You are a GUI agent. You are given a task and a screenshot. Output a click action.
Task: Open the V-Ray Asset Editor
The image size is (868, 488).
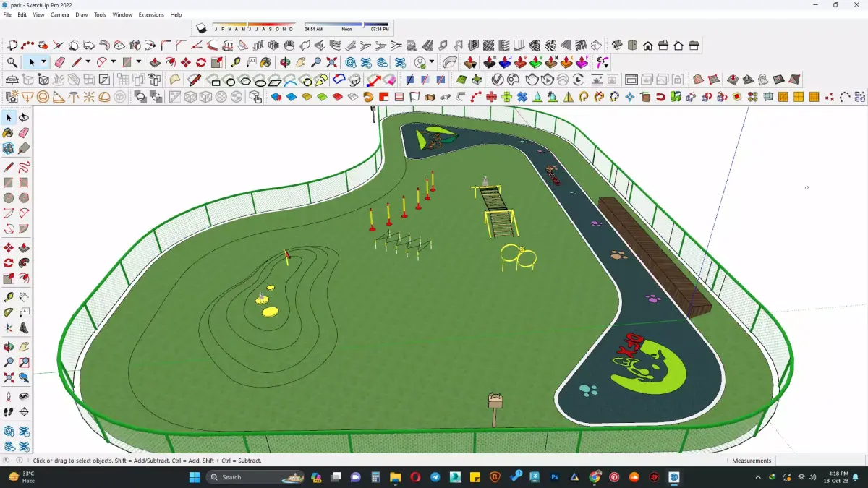(498, 80)
